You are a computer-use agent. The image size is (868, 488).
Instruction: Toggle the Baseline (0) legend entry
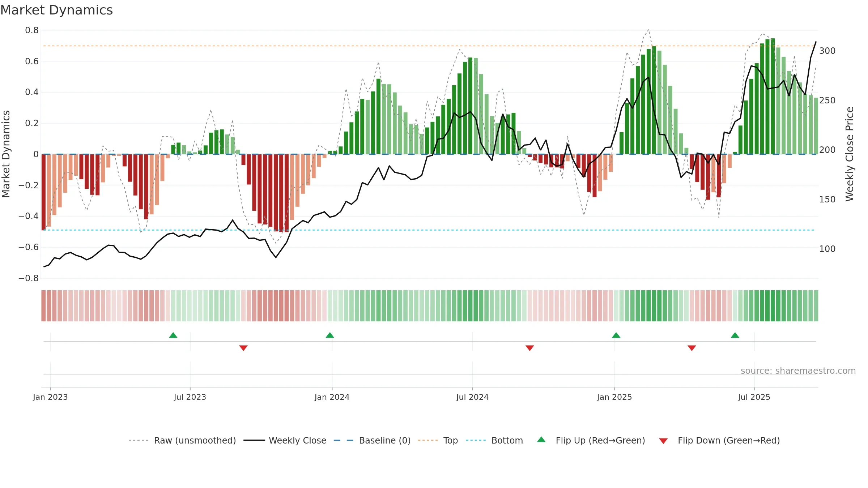click(372, 440)
